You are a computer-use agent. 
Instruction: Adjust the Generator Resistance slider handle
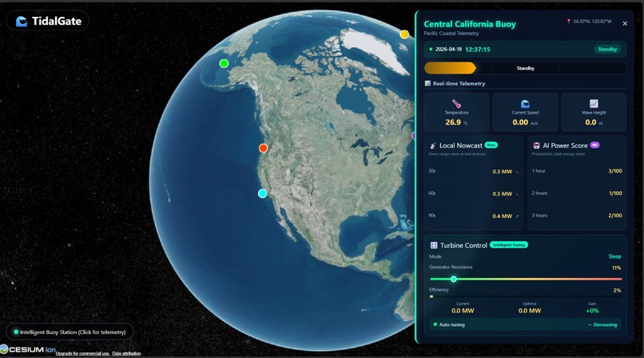453,279
